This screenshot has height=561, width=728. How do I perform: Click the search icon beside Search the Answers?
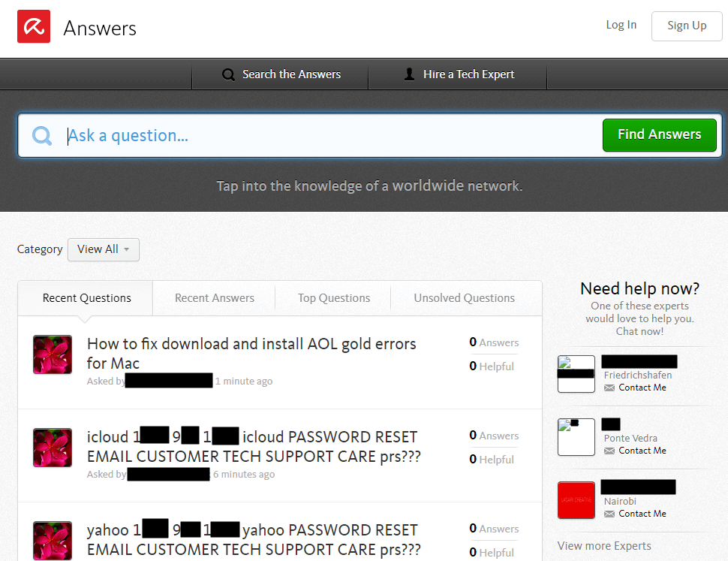[228, 74]
